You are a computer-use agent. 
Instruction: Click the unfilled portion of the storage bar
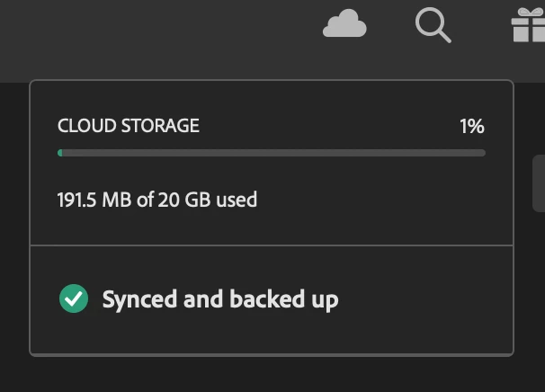point(315,153)
